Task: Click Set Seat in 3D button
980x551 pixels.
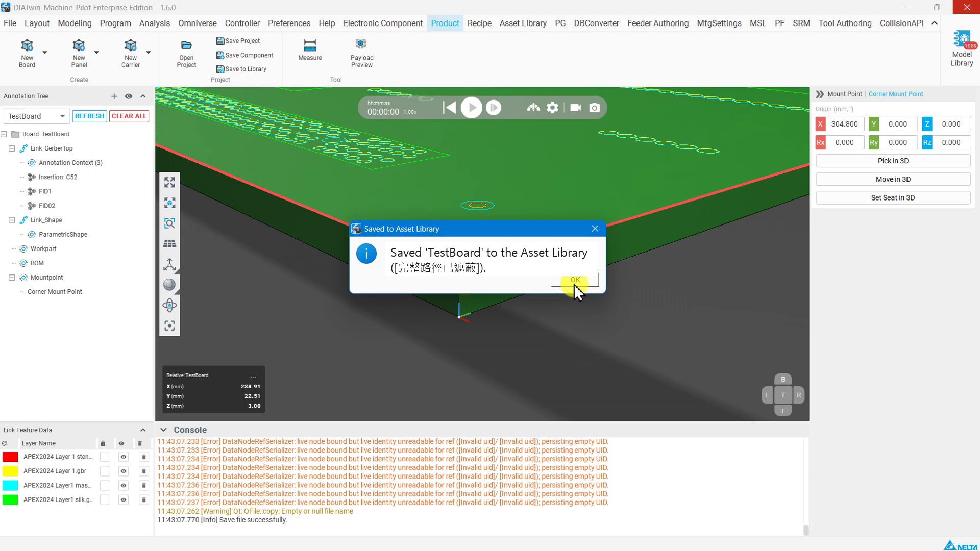Action: point(893,198)
